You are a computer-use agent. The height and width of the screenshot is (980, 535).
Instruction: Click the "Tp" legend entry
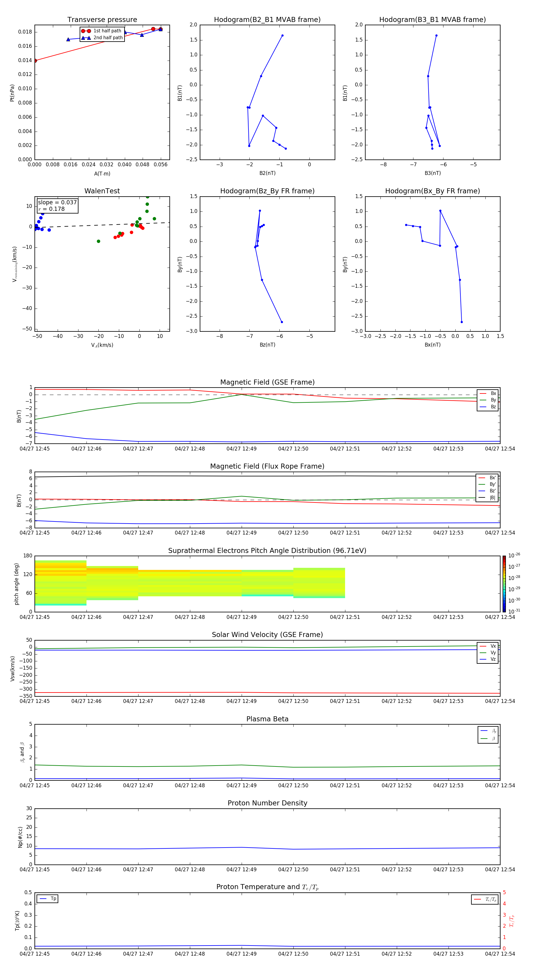click(48, 899)
